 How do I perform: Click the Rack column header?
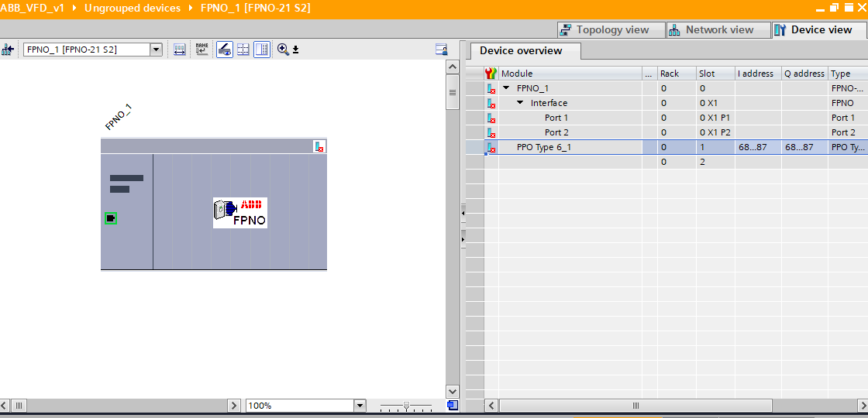coord(677,74)
